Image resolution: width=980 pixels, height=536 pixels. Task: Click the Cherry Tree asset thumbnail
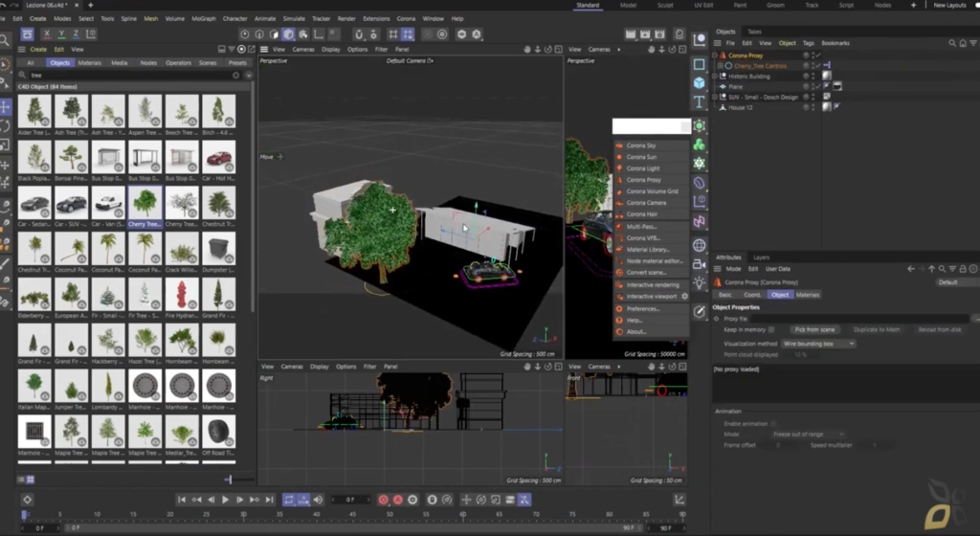145,203
